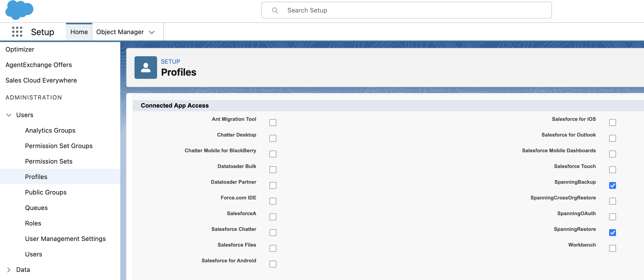644x280 pixels.
Task: Switch to the Home tab
Action: click(79, 32)
